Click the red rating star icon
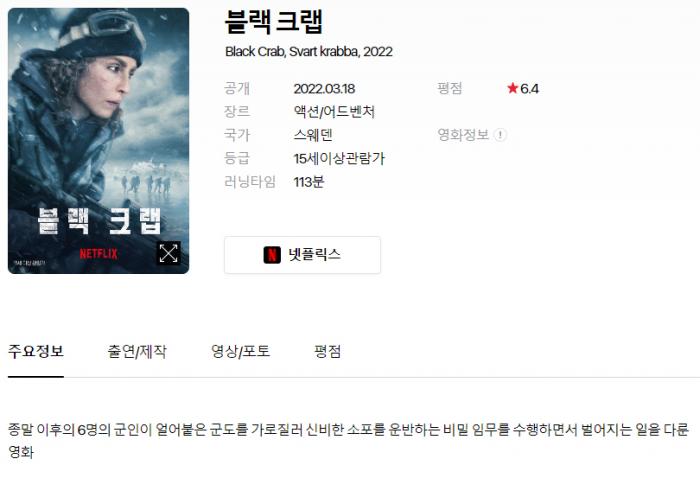This screenshot has width=700, height=478. [x=512, y=88]
